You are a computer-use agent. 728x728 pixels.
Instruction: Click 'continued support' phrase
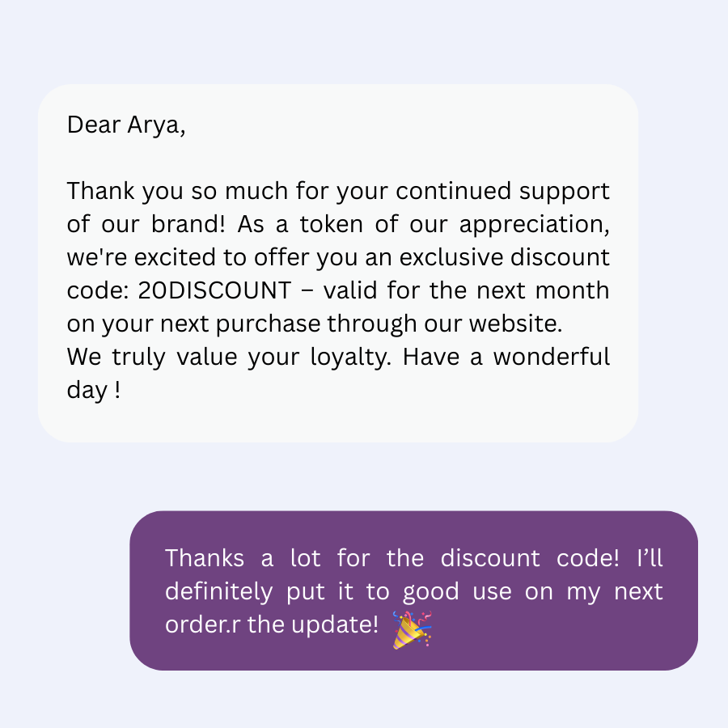click(x=502, y=191)
